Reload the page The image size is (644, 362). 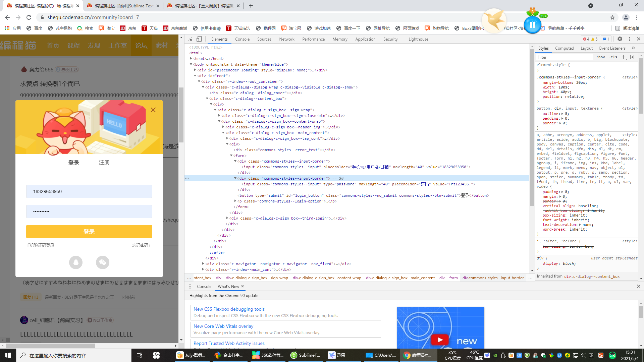tap(29, 17)
